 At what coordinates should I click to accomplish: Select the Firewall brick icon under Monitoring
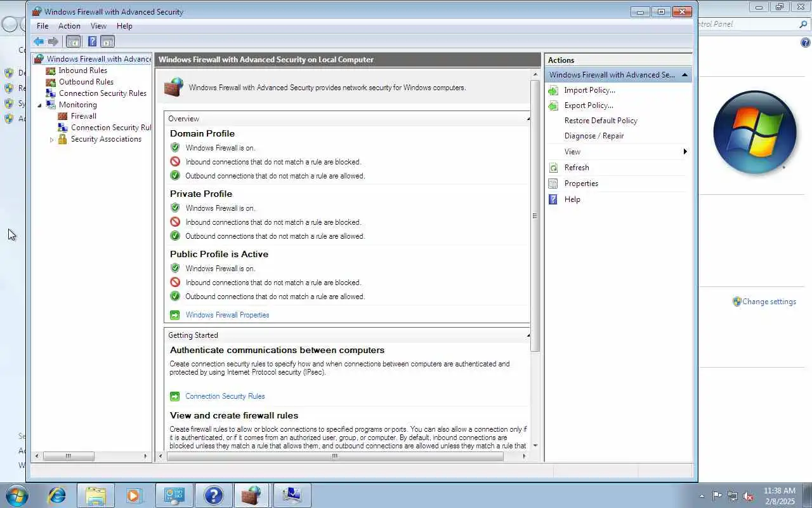click(62, 116)
